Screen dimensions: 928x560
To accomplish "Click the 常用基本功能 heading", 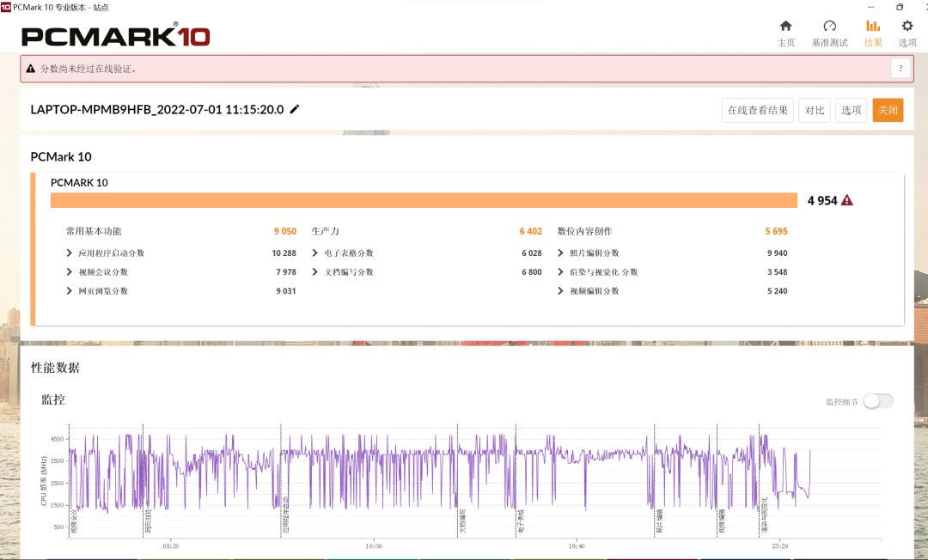I will (x=94, y=231).
